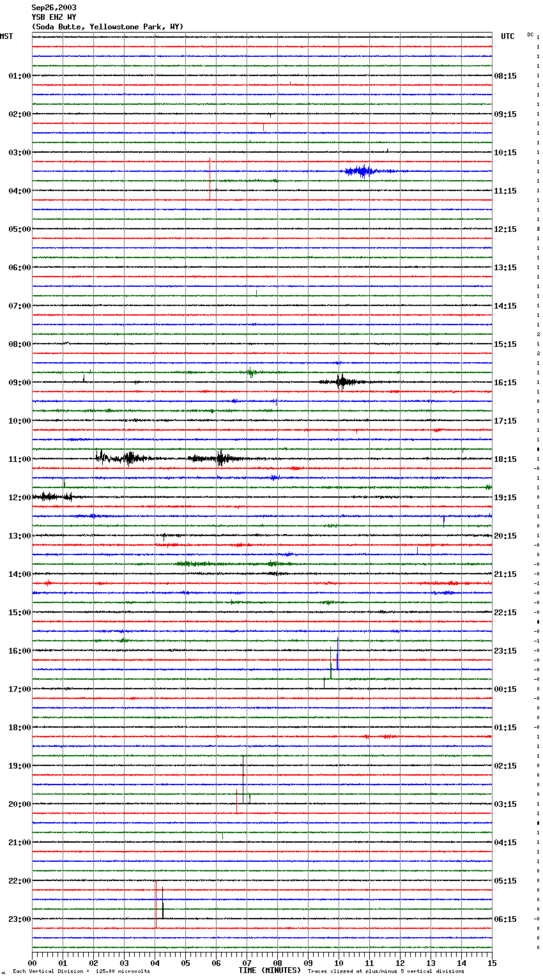Screen dimensions: 543x980
Task: Click the 11:15 UTC time label
Action: 505,191
